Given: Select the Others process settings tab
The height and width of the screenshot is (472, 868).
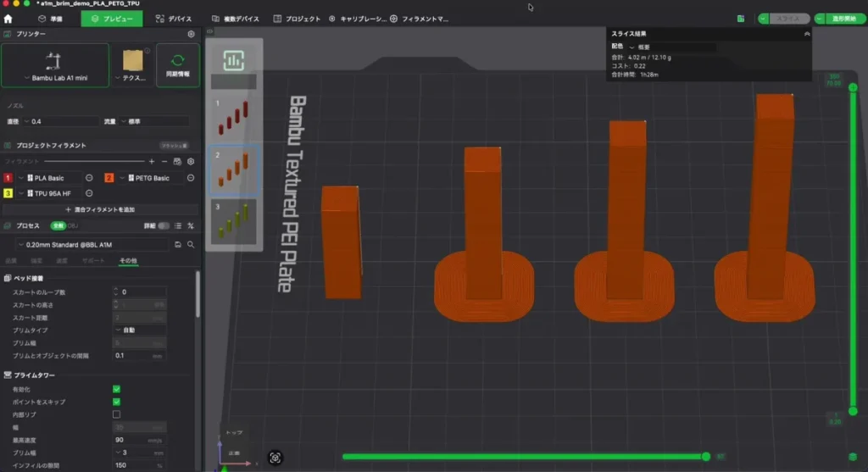Looking at the screenshot, I should pos(128,261).
